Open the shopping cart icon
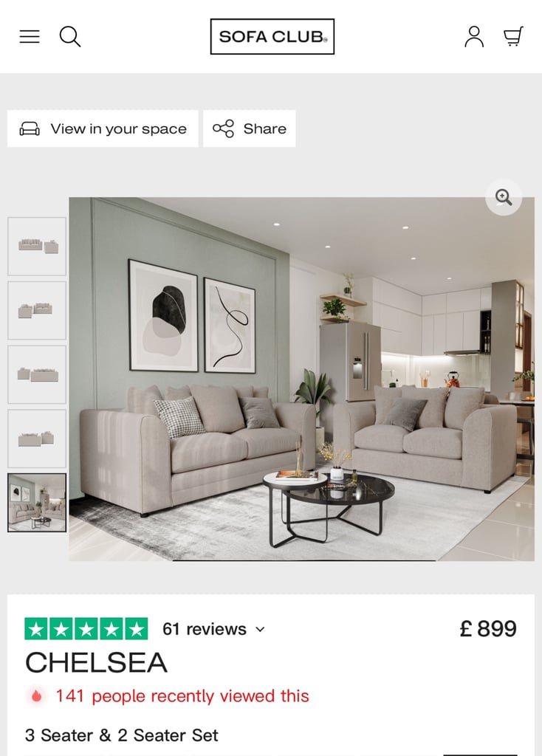 click(x=513, y=37)
